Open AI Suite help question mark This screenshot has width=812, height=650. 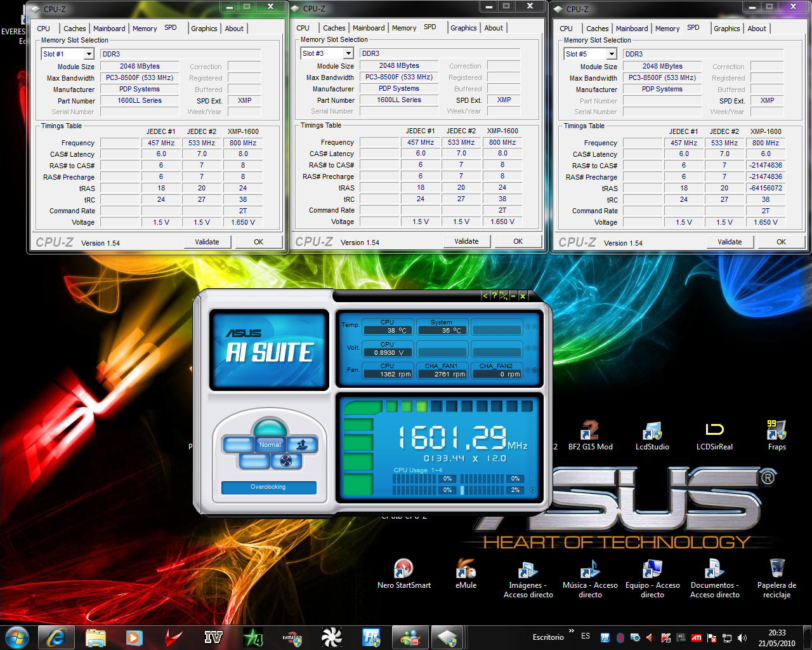494,296
